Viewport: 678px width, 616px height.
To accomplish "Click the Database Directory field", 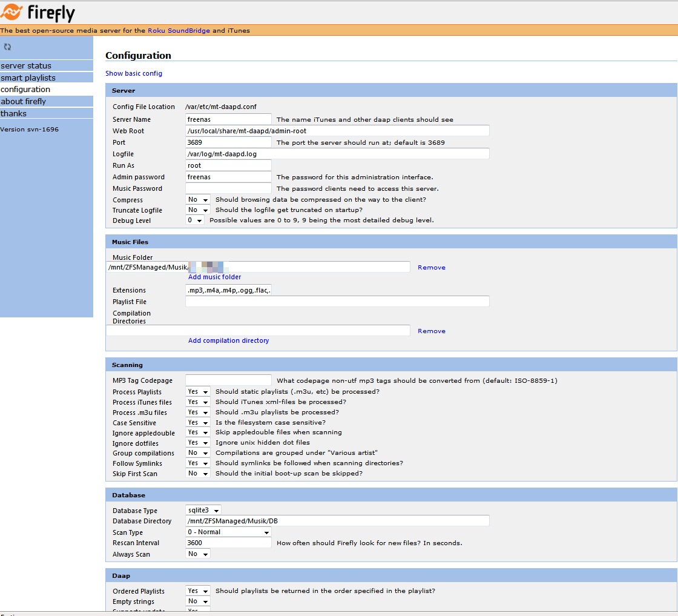I will point(337,521).
